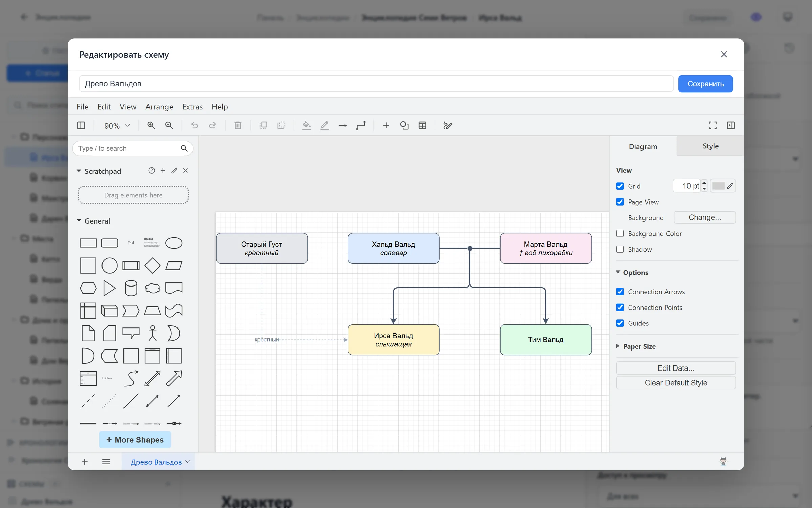This screenshot has width=812, height=508.
Task: Toggle fullscreen mode icon
Action: tap(713, 125)
